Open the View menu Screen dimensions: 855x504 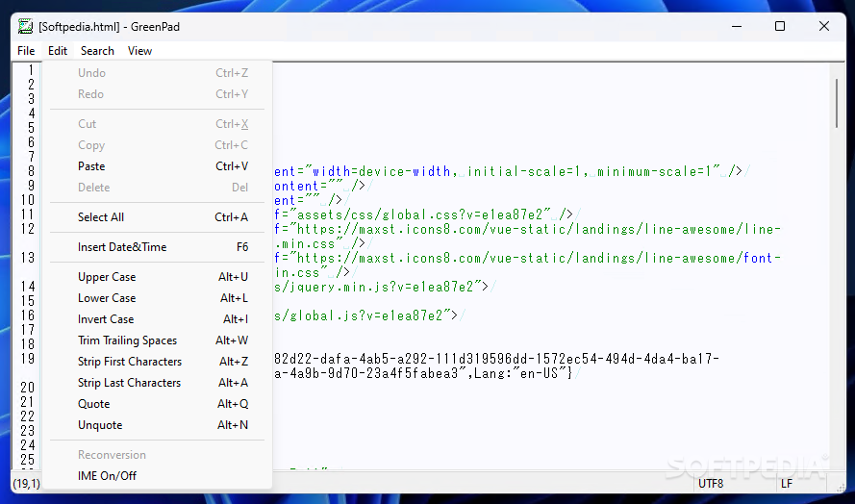click(139, 51)
